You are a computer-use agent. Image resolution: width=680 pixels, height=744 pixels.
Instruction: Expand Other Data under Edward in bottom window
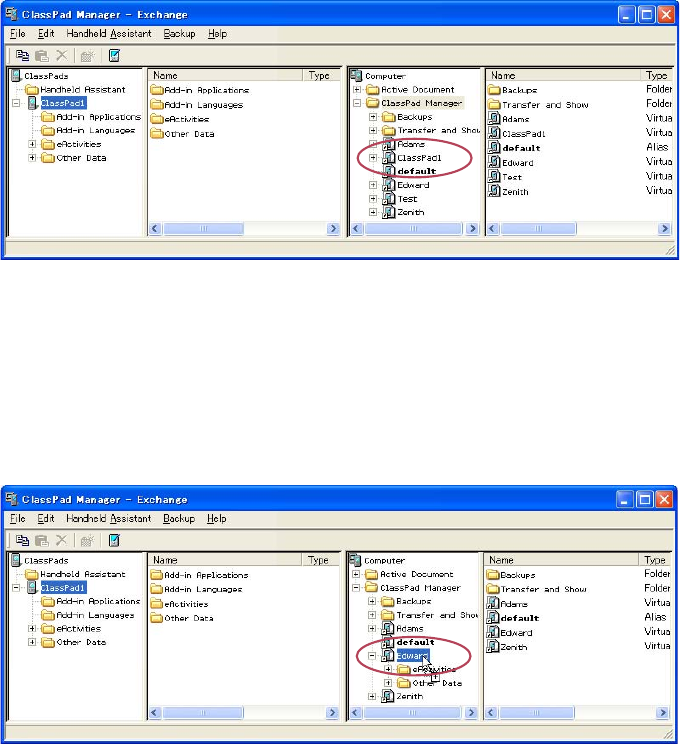tap(388, 683)
